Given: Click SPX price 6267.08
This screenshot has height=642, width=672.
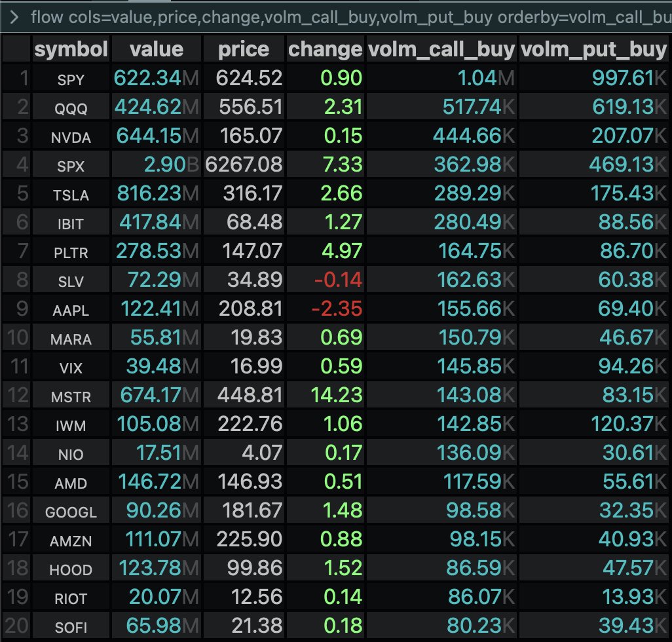Looking at the screenshot, I should [x=244, y=164].
